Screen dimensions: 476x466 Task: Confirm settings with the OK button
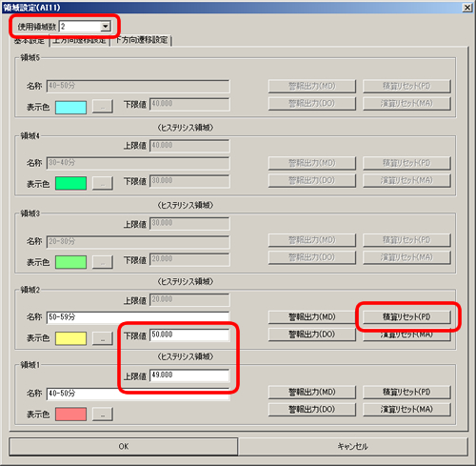click(124, 446)
